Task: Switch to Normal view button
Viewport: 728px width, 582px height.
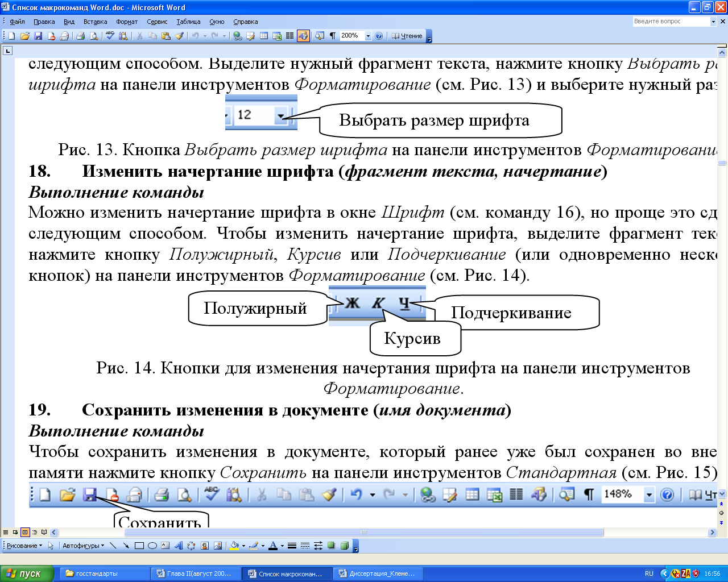Action: pos(6,533)
